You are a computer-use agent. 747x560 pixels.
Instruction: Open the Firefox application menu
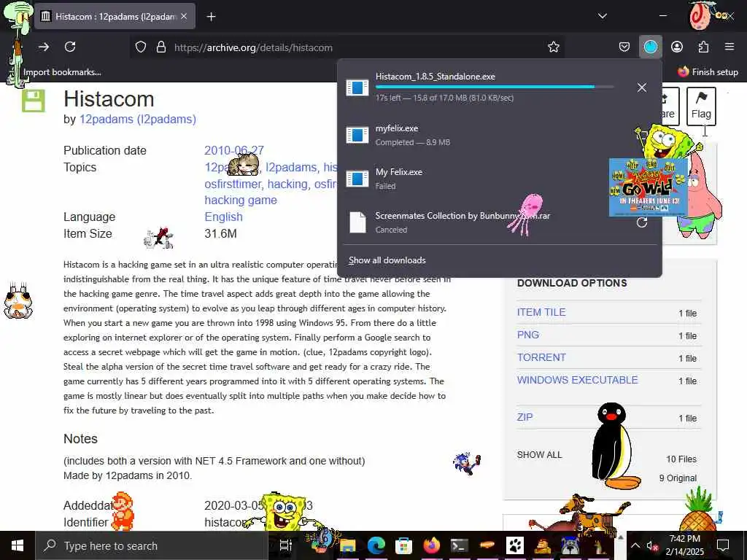tap(729, 47)
